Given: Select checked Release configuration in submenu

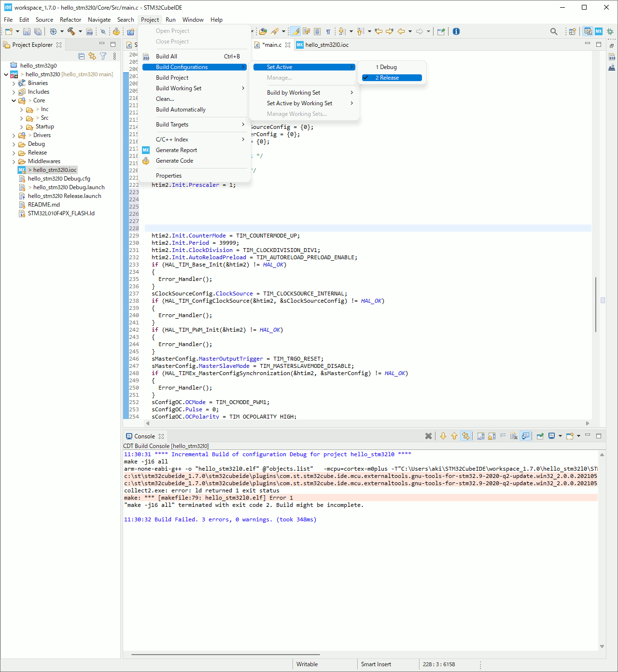Looking at the screenshot, I should pyautogui.click(x=392, y=78).
